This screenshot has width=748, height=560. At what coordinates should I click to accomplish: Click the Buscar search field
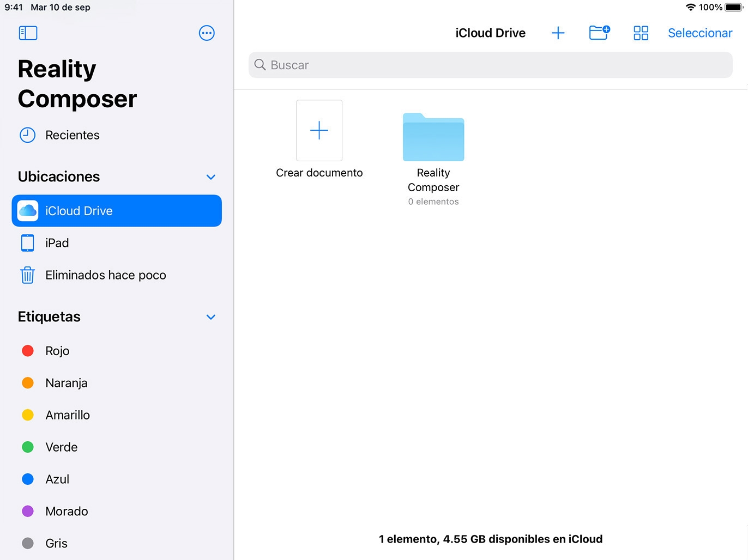tap(491, 65)
